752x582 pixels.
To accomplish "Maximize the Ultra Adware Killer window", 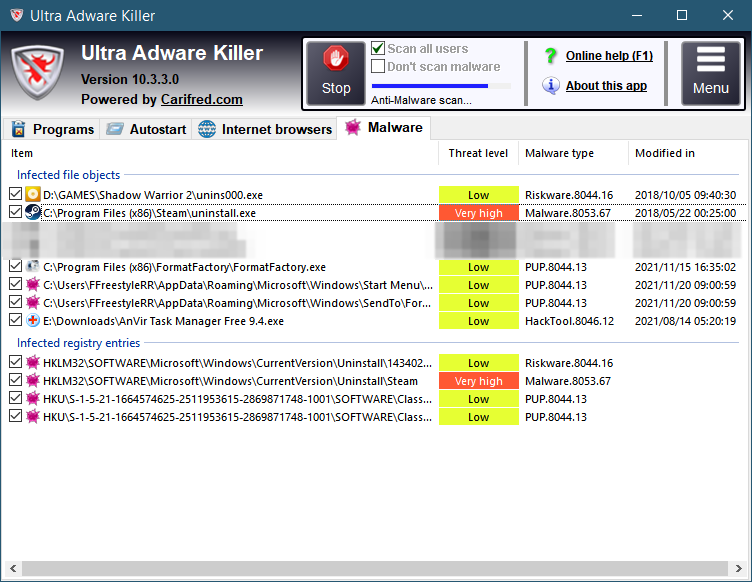I will [682, 15].
